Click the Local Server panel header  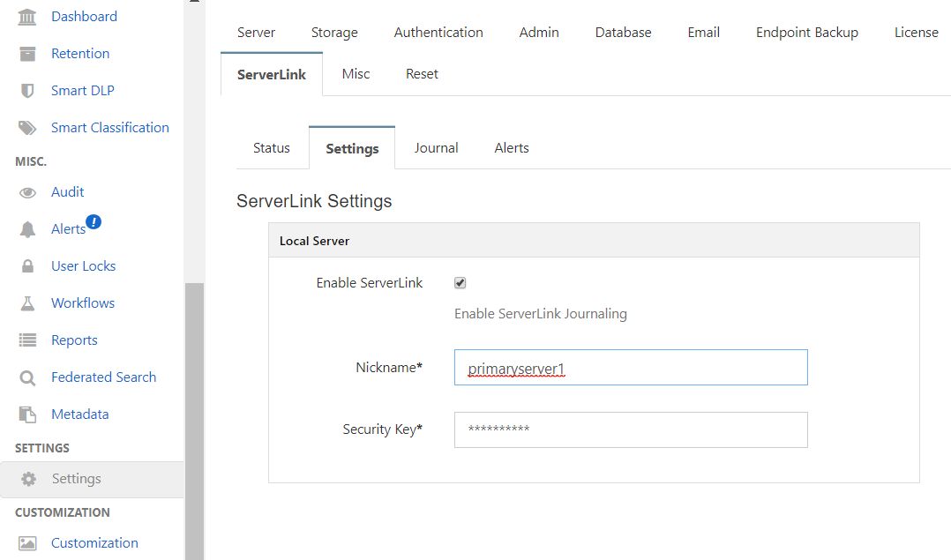(x=594, y=241)
